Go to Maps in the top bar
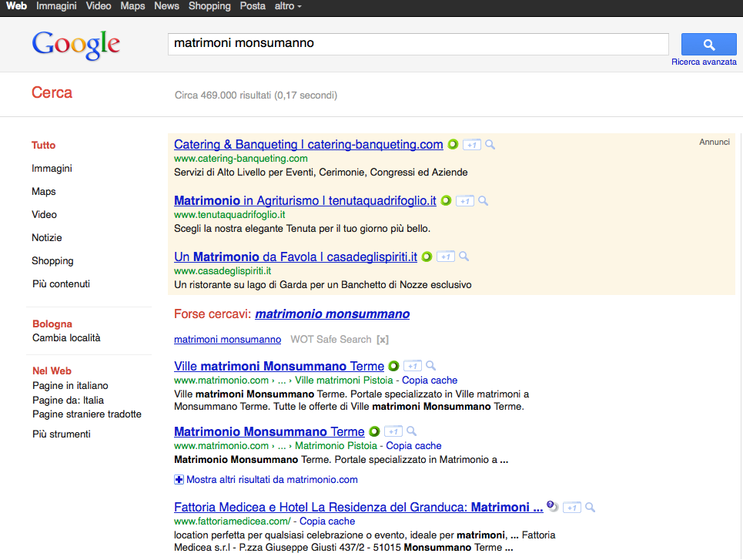 [132, 6]
